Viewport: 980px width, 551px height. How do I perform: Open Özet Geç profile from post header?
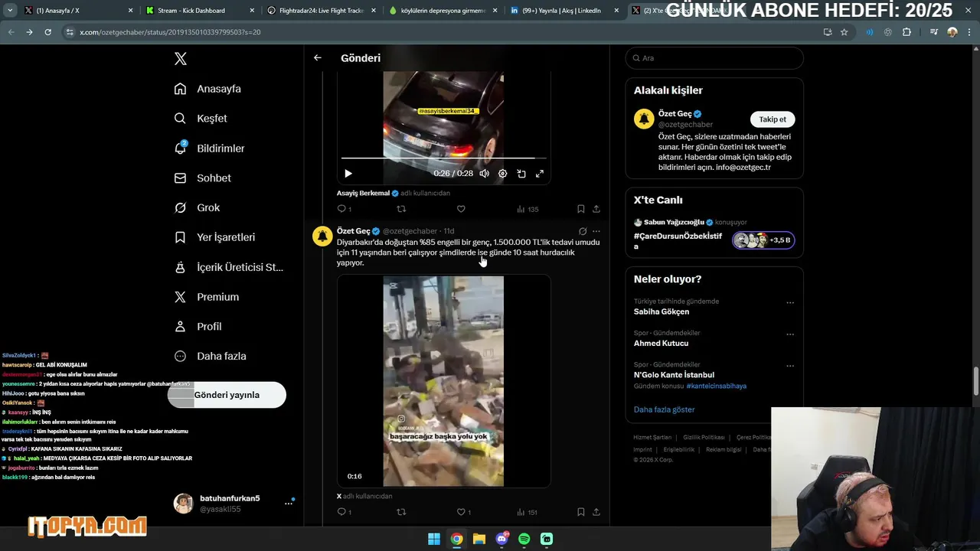(353, 231)
